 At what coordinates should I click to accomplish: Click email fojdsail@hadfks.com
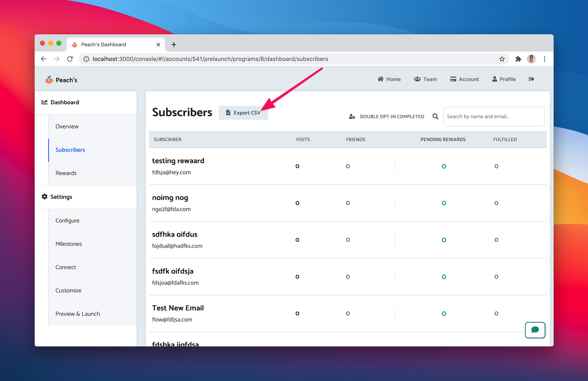(x=177, y=246)
